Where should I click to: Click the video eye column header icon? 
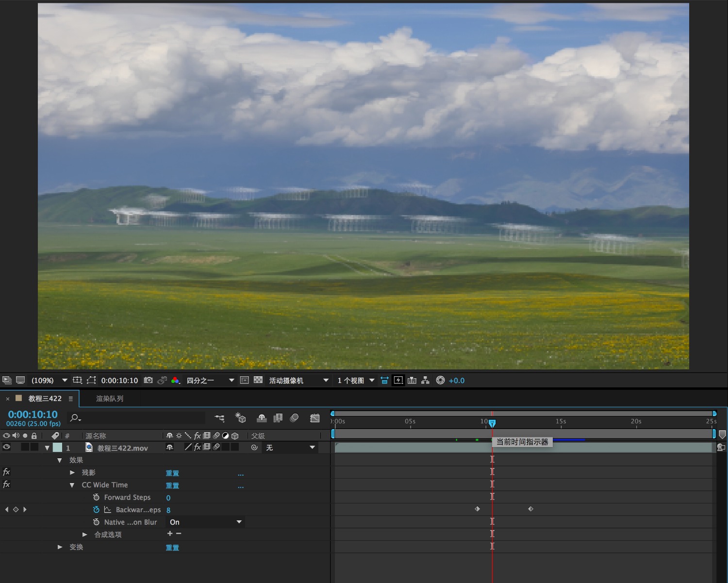[x=6, y=435]
